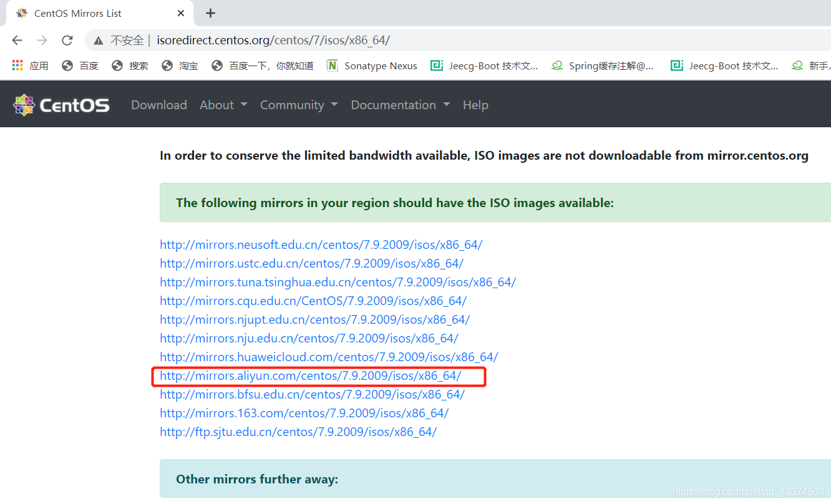
Task: Close the CentOS Mirrors List tab
Action: click(181, 13)
